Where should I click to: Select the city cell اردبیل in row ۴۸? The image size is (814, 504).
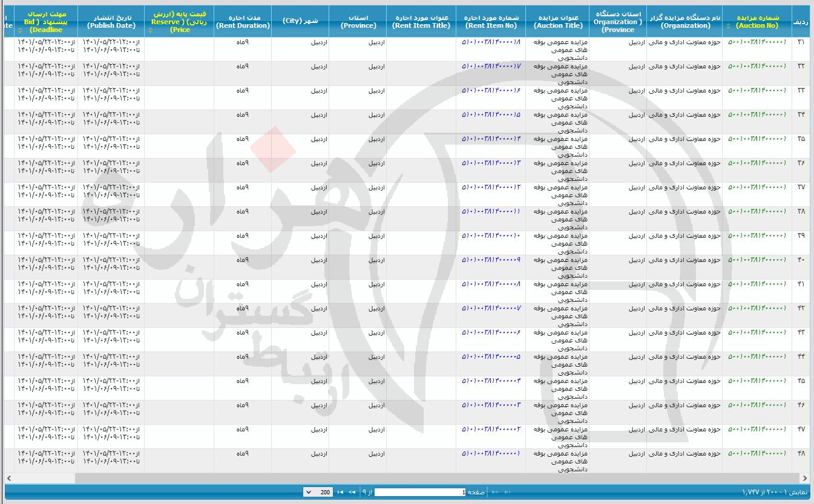click(300, 460)
